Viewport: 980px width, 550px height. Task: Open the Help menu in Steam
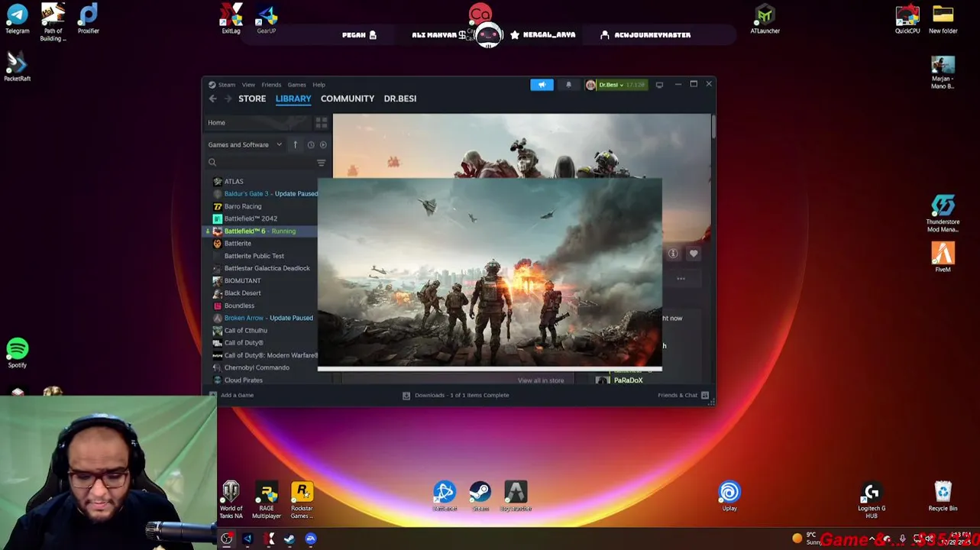tap(319, 85)
